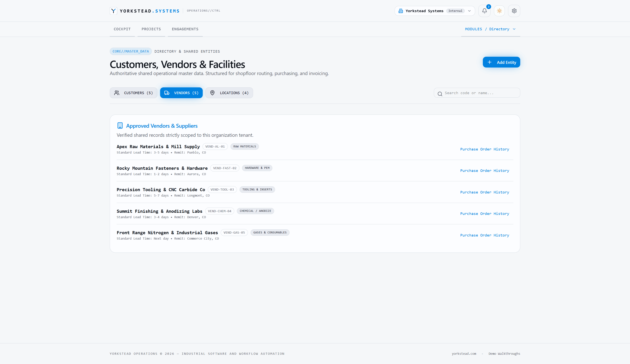Click the truck icon on Vendors tab
Image resolution: width=630 pixels, height=364 pixels.
pyautogui.click(x=167, y=93)
